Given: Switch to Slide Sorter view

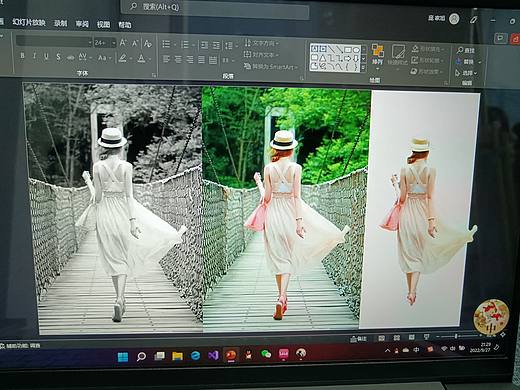Looking at the screenshot, I should tap(397, 338).
